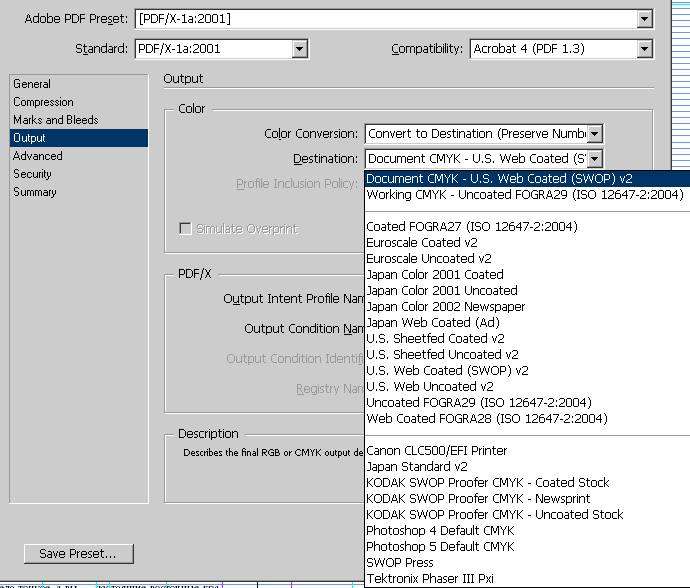690x588 pixels.
Task: Open the Standard dropdown arrow
Action: [299, 48]
